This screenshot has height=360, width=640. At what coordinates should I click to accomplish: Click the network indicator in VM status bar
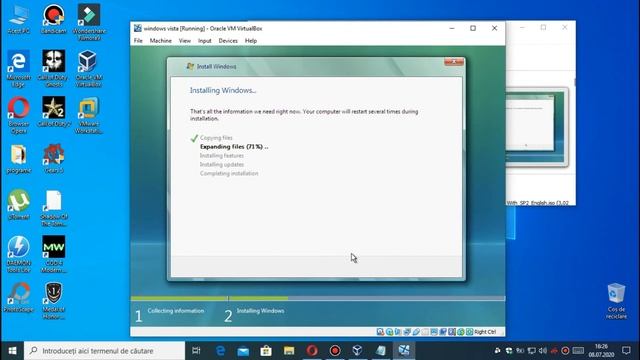(x=407, y=332)
